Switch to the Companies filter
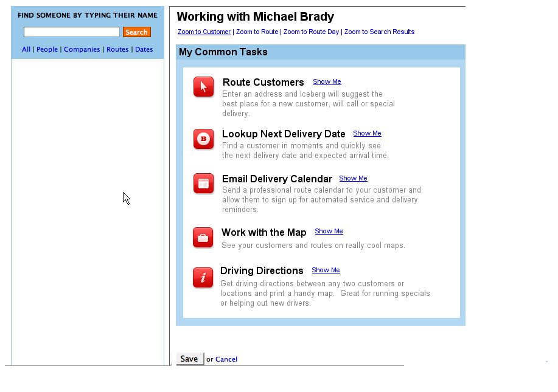 82,50
